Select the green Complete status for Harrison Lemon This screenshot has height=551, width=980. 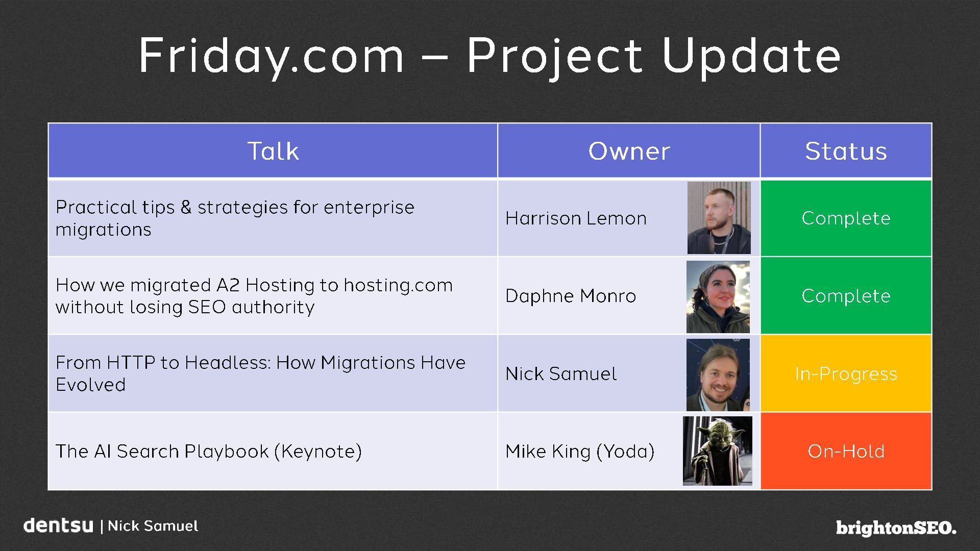(846, 218)
